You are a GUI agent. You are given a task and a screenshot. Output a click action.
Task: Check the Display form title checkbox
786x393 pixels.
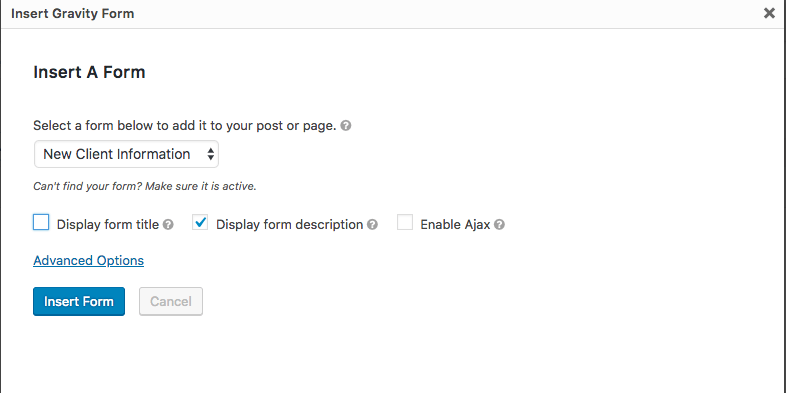point(41,222)
